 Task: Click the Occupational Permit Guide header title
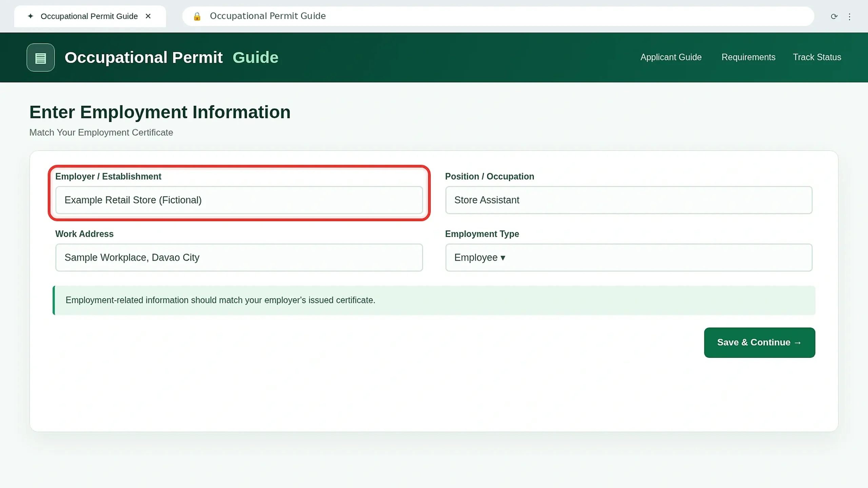[x=172, y=58]
